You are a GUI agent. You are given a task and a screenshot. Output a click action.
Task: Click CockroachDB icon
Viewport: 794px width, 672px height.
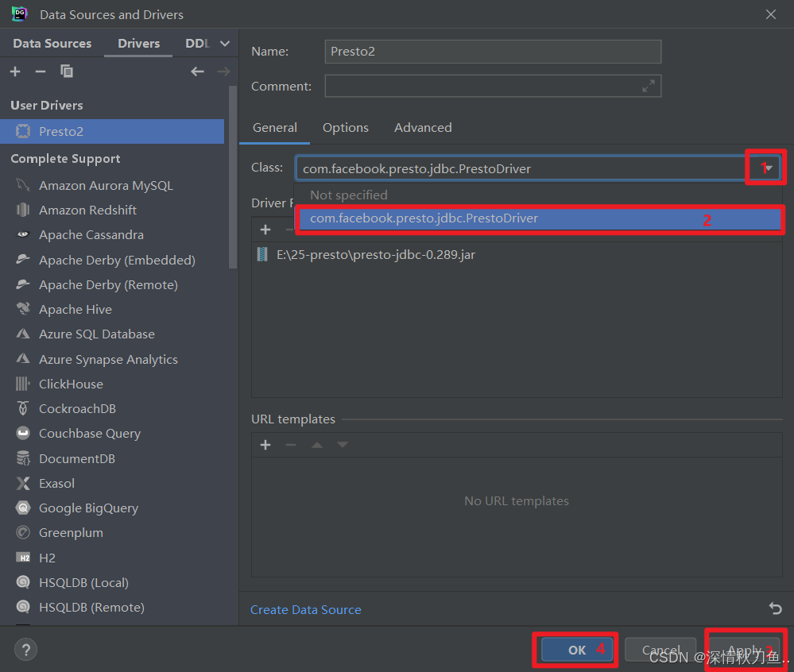[23, 408]
